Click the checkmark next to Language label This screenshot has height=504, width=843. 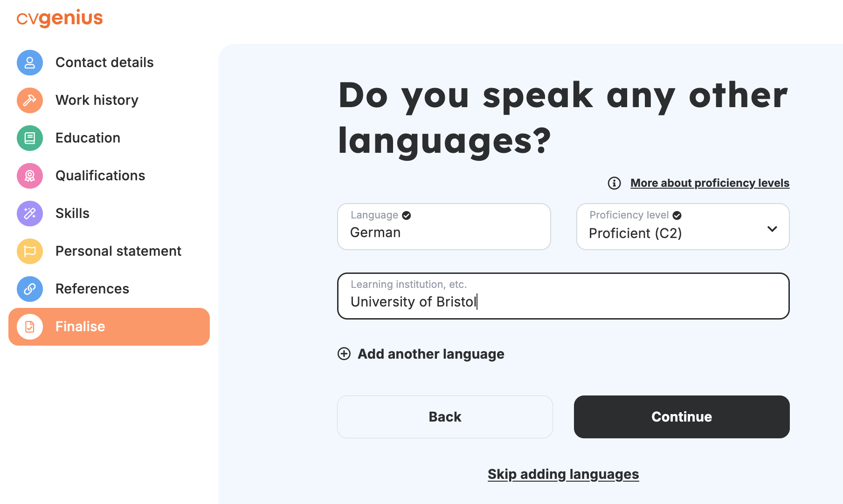pos(406,215)
